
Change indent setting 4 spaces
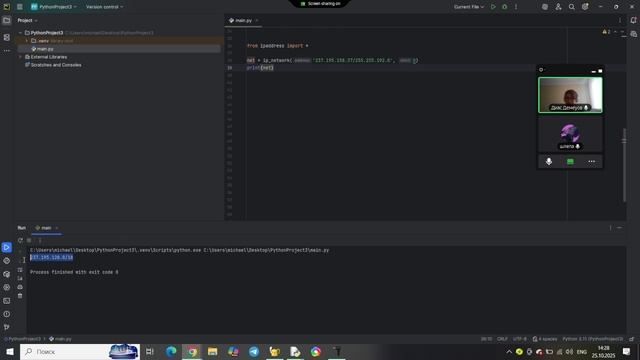point(545,339)
